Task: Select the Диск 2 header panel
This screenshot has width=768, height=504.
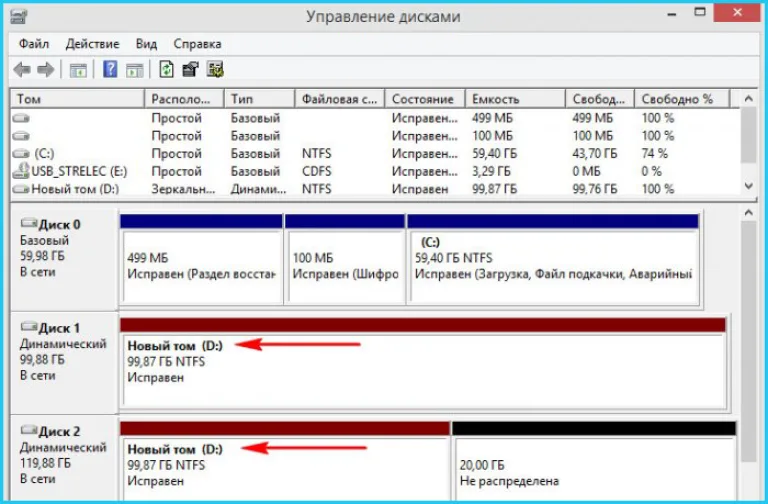Action: 64,458
